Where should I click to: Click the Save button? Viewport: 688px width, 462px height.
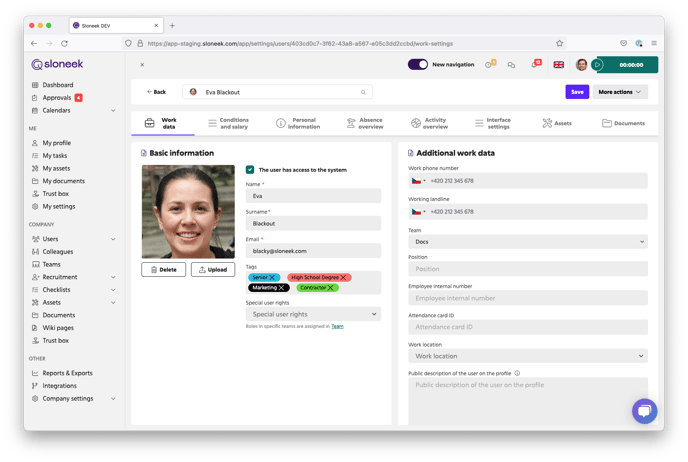(x=577, y=92)
